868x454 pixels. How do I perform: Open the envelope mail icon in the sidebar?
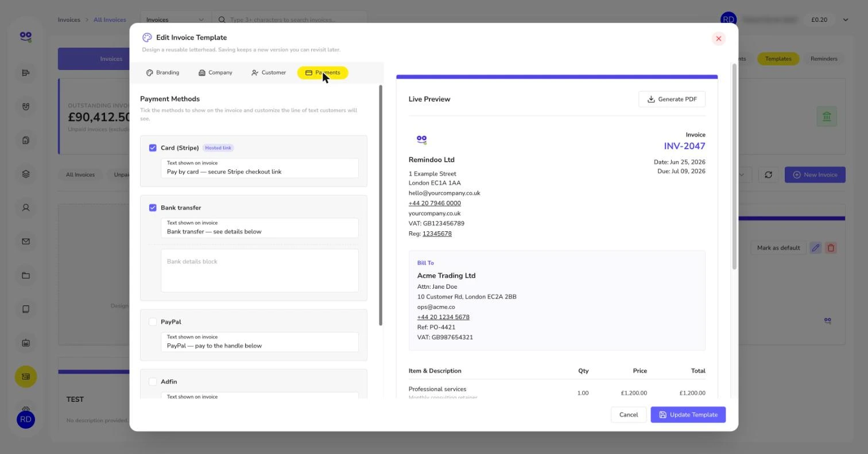[x=26, y=242]
